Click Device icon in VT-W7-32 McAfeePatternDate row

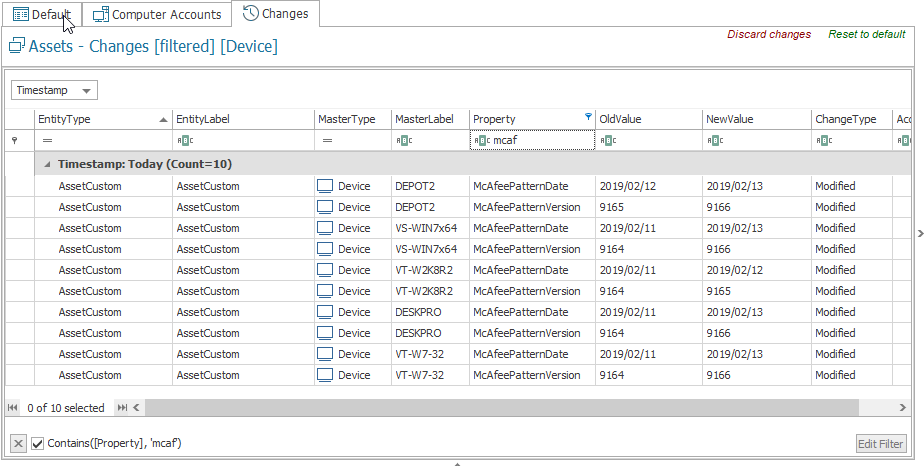coord(325,354)
